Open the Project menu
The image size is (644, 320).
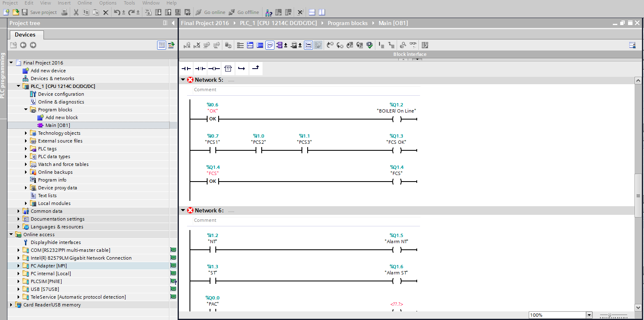(10, 3)
